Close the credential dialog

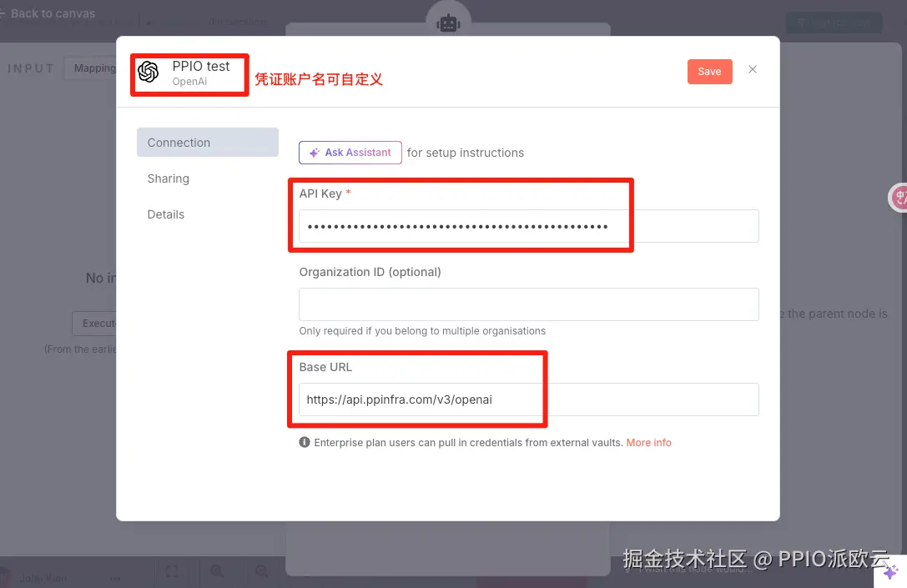point(753,69)
